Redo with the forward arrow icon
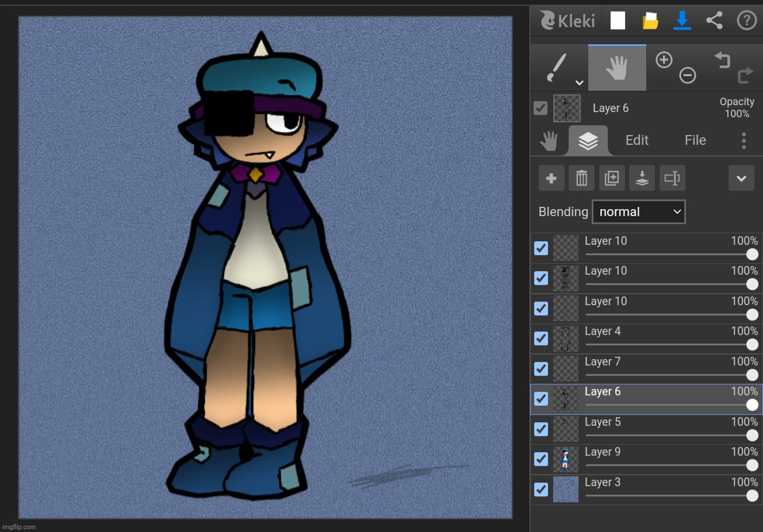Screen dimensions: 763x532 click(745, 75)
